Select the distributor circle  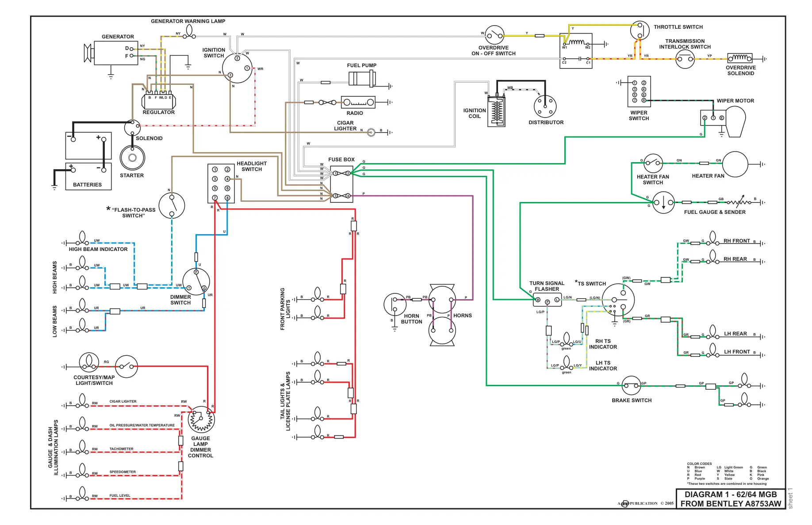[545, 106]
